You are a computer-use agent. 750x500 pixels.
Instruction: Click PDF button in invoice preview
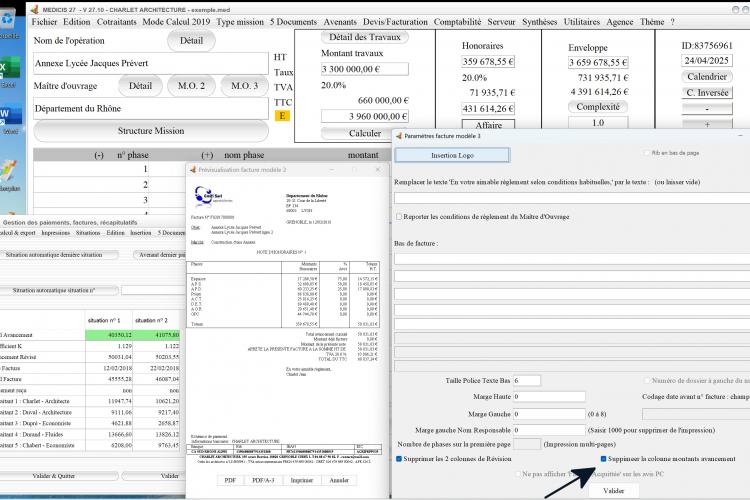pos(230,480)
